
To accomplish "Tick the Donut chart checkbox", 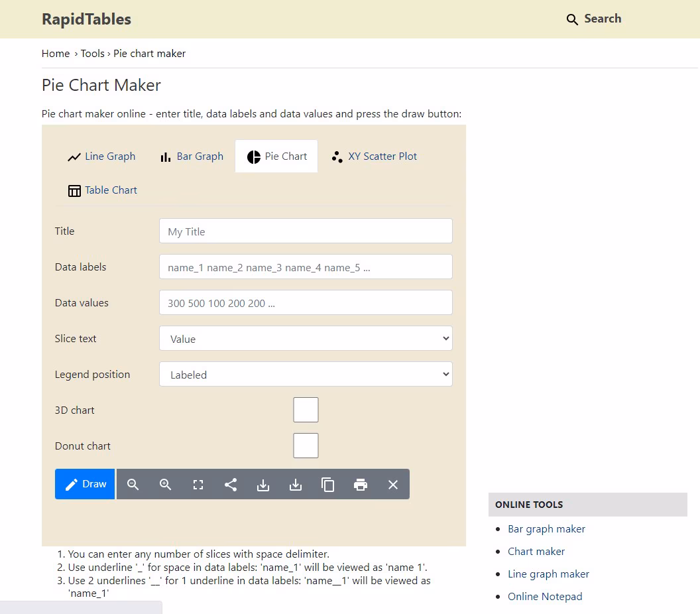I will click(x=306, y=446).
